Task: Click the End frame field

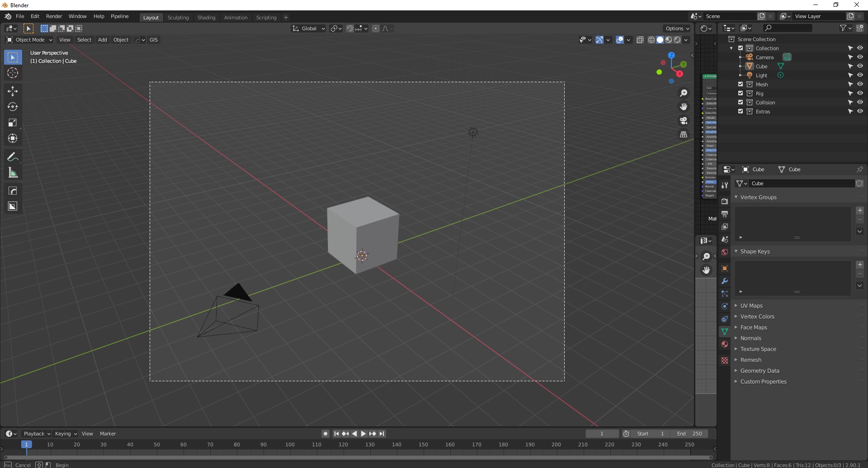Action: click(x=689, y=434)
